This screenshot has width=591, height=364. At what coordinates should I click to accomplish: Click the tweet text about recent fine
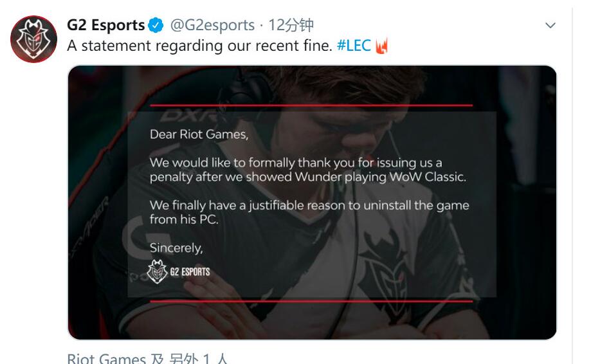(x=201, y=46)
